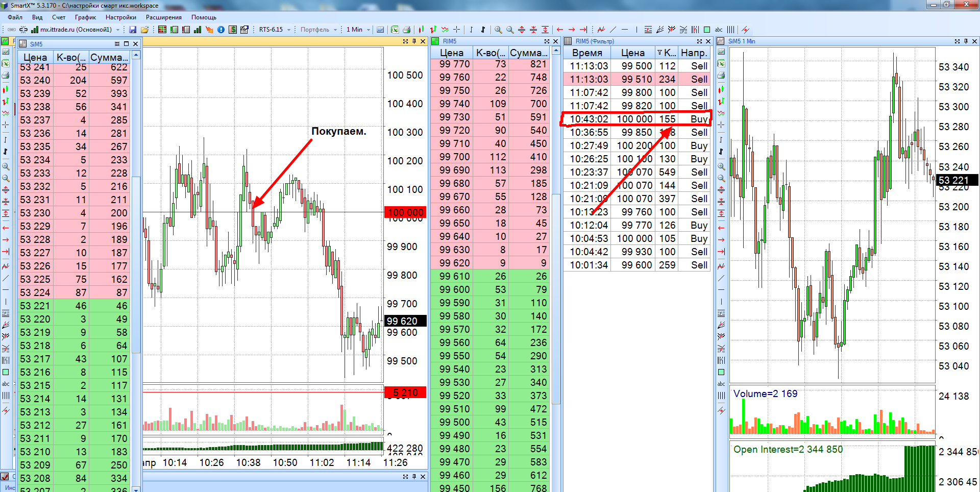Sort SiM5 order book by Цена column
This screenshot has height=492, width=980.
pos(35,57)
